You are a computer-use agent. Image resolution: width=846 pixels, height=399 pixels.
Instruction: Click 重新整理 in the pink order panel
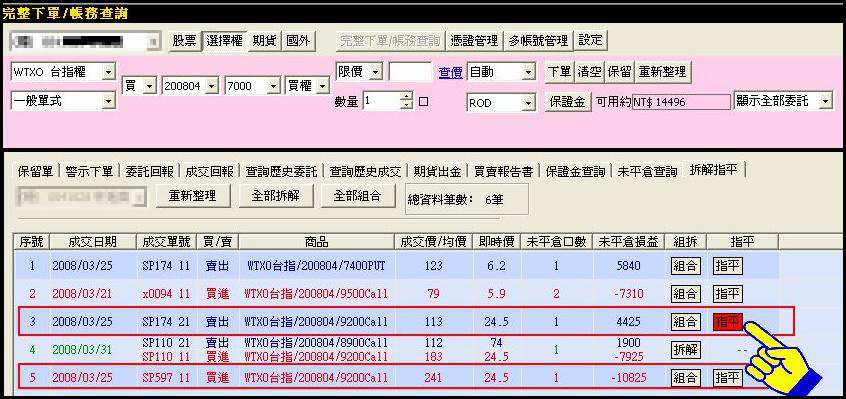tap(663, 72)
